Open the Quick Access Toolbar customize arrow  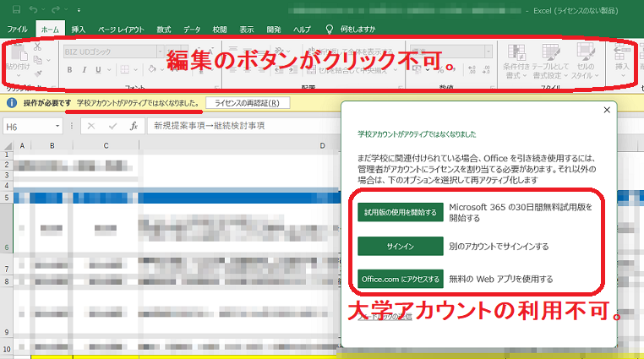[79, 10]
